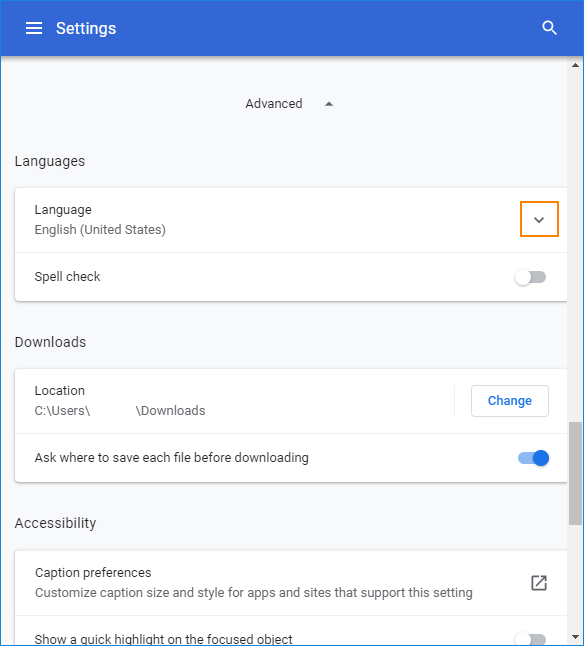Click the search settings magnifier icon

[549, 28]
